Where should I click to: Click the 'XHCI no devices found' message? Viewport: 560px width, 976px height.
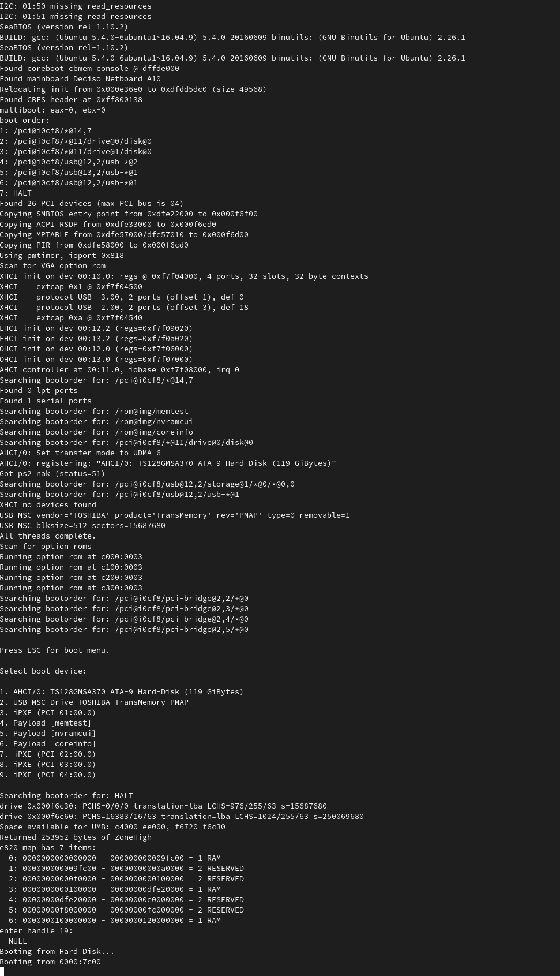tap(48, 504)
